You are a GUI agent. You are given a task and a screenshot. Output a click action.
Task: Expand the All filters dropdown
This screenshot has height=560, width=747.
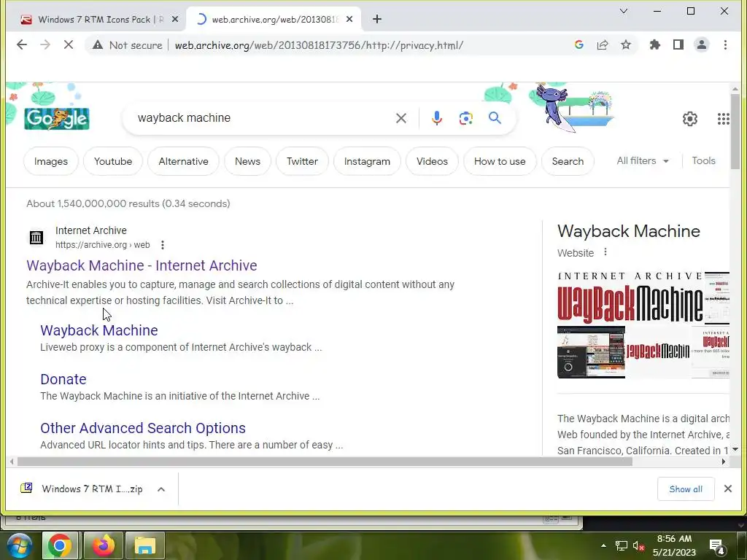(643, 161)
